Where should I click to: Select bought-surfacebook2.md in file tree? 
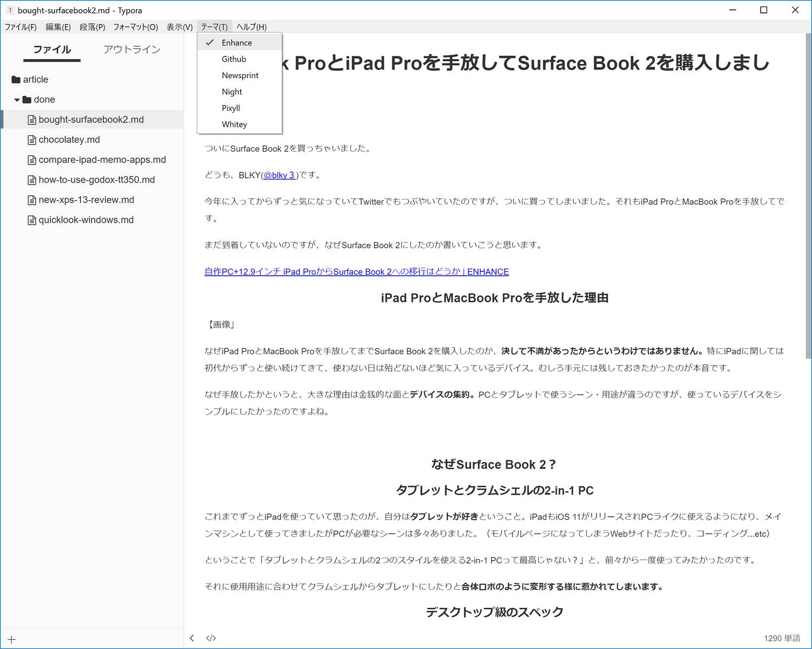click(91, 120)
